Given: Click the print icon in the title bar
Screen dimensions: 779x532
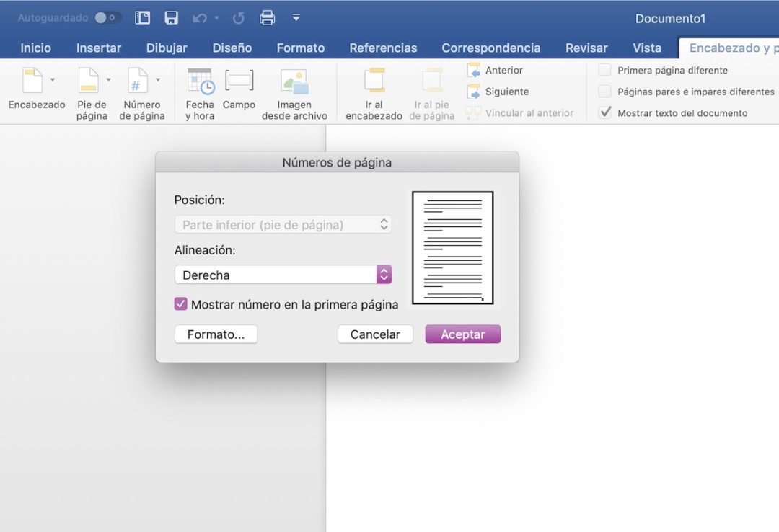Looking at the screenshot, I should (268, 18).
